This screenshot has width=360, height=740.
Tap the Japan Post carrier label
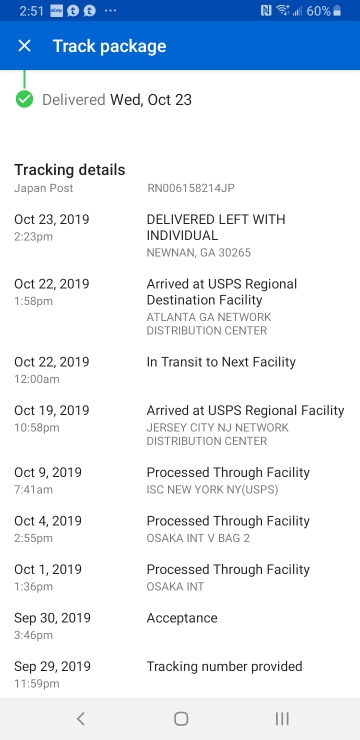(x=43, y=188)
